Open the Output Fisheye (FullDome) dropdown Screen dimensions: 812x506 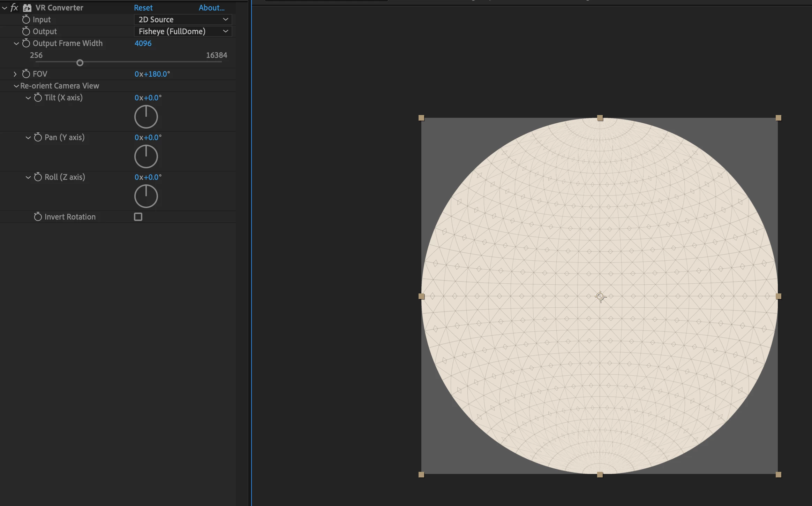[x=183, y=31]
